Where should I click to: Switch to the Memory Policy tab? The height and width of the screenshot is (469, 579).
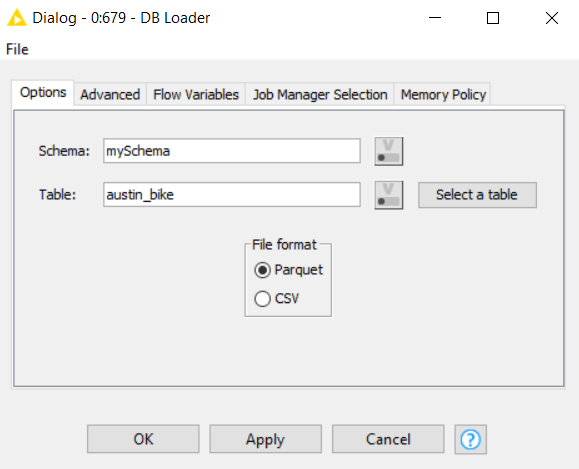pos(443,95)
